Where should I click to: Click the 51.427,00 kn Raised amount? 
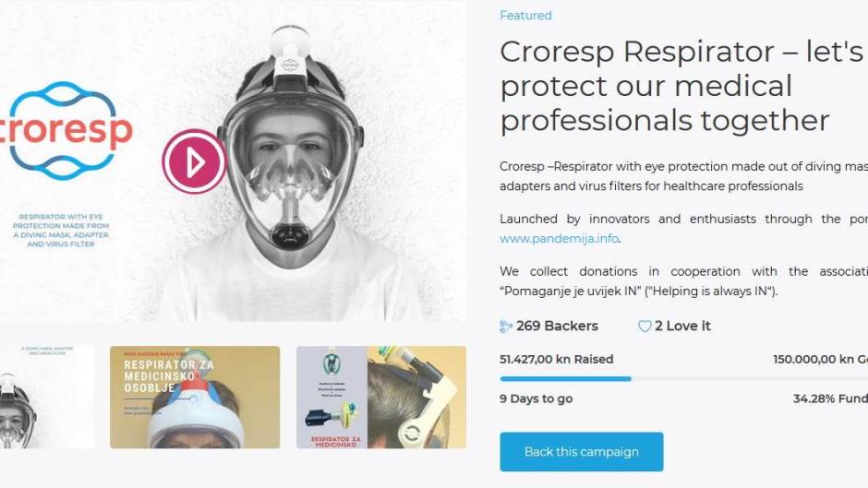click(556, 360)
